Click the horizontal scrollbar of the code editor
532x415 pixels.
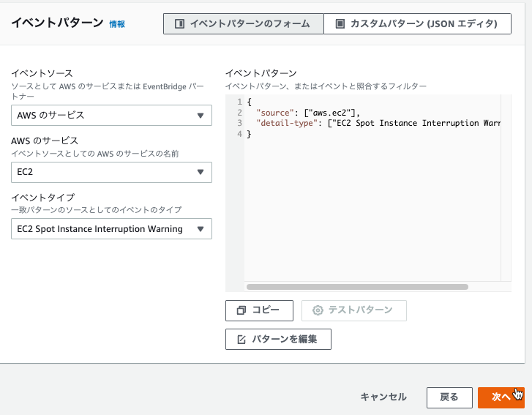click(357, 287)
